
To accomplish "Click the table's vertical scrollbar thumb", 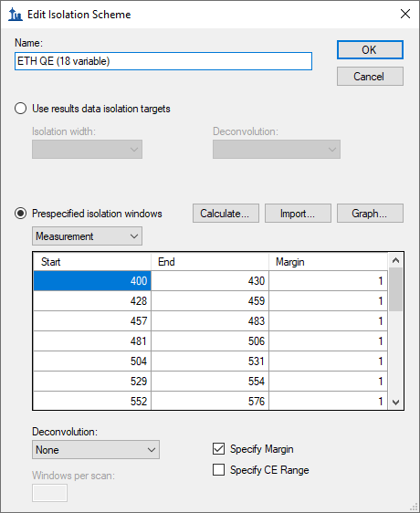I will [x=395, y=289].
